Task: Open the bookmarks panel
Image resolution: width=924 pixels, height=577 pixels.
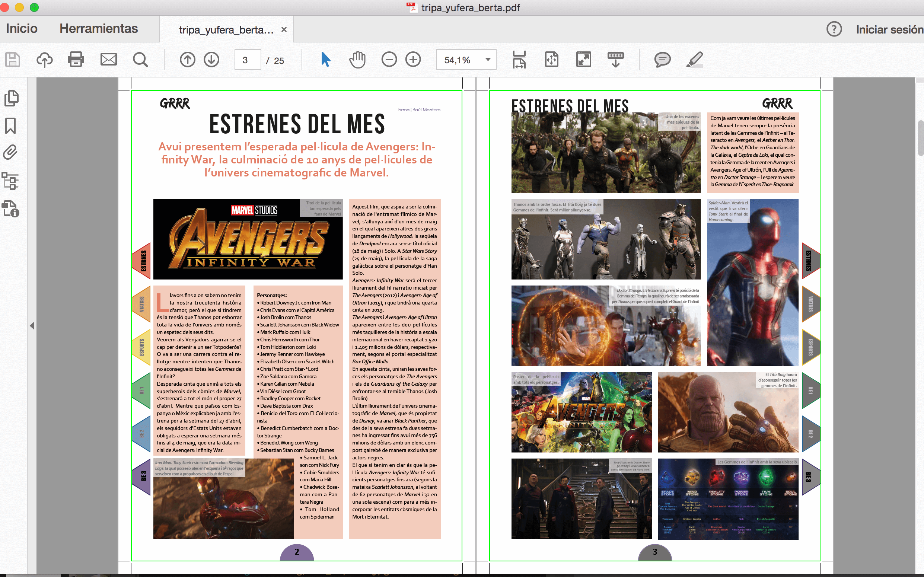Action: 10,126
